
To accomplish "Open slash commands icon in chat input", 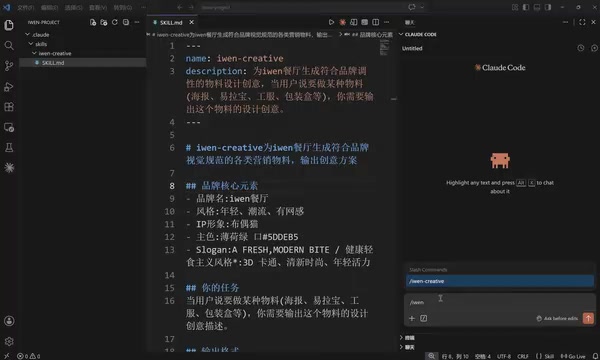I will pyautogui.click(x=424, y=318).
